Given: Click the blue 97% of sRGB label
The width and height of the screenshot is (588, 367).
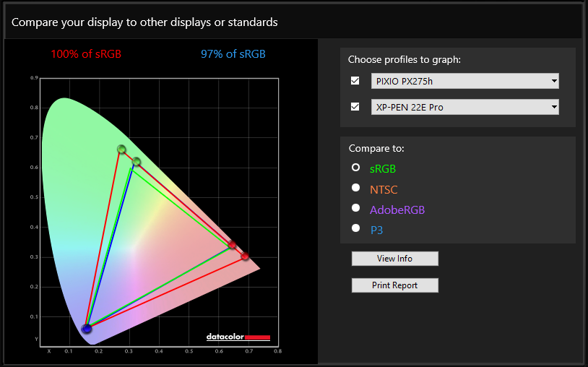Looking at the screenshot, I should [233, 54].
